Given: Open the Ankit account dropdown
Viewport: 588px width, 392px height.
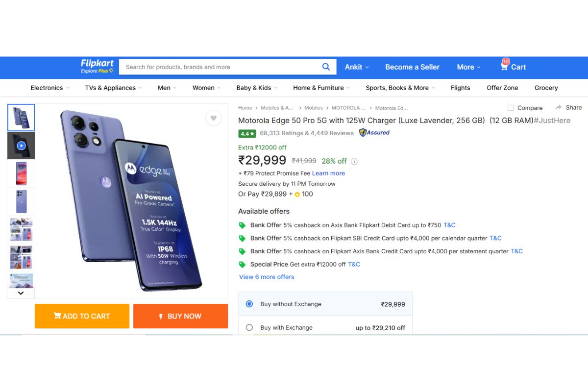Looking at the screenshot, I should (x=357, y=67).
